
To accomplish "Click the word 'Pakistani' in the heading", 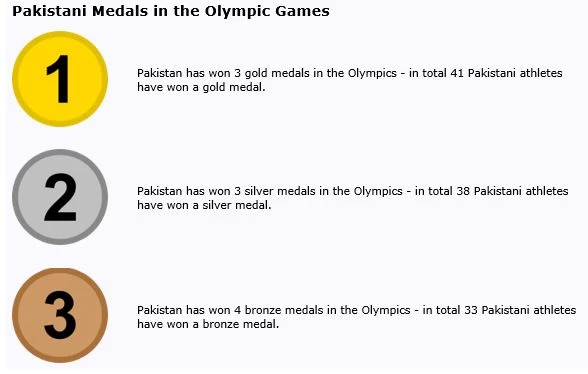I will [50, 11].
